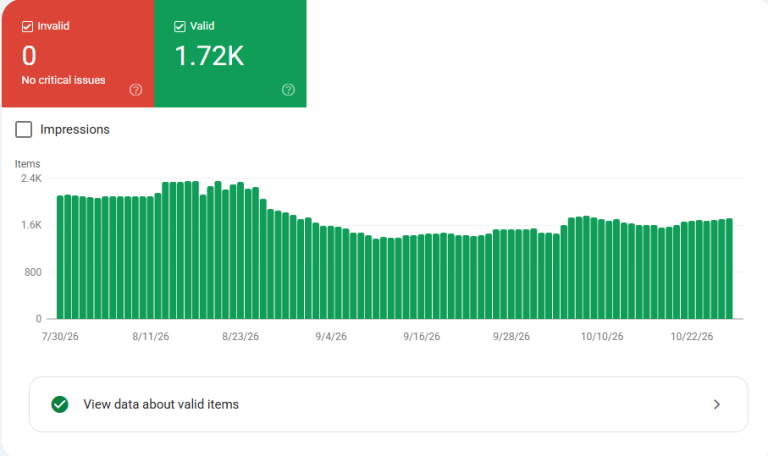Image resolution: width=768 pixels, height=456 pixels.
Task: Click the first bar of the chart
Action: coord(60,257)
